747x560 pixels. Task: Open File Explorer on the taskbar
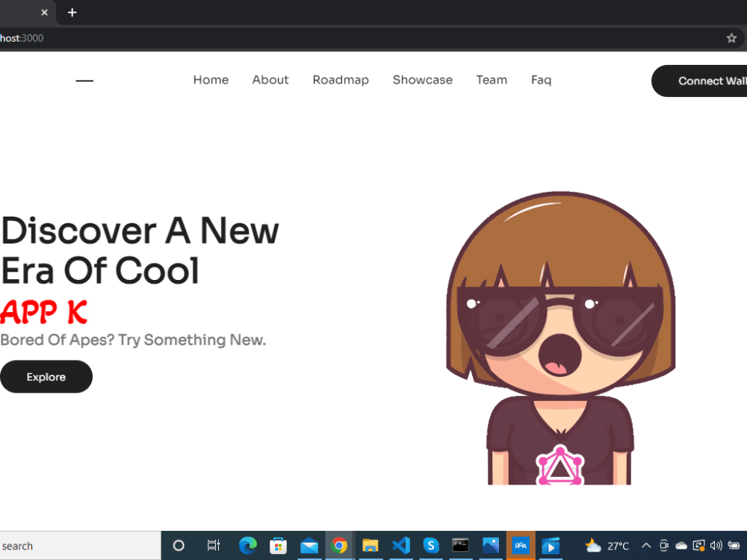tap(371, 545)
